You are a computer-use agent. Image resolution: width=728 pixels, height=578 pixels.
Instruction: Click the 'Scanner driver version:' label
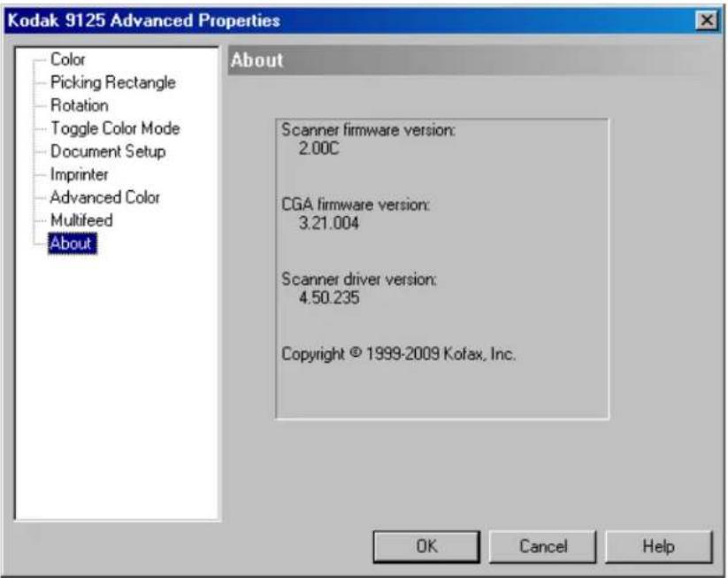pos(359,279)
